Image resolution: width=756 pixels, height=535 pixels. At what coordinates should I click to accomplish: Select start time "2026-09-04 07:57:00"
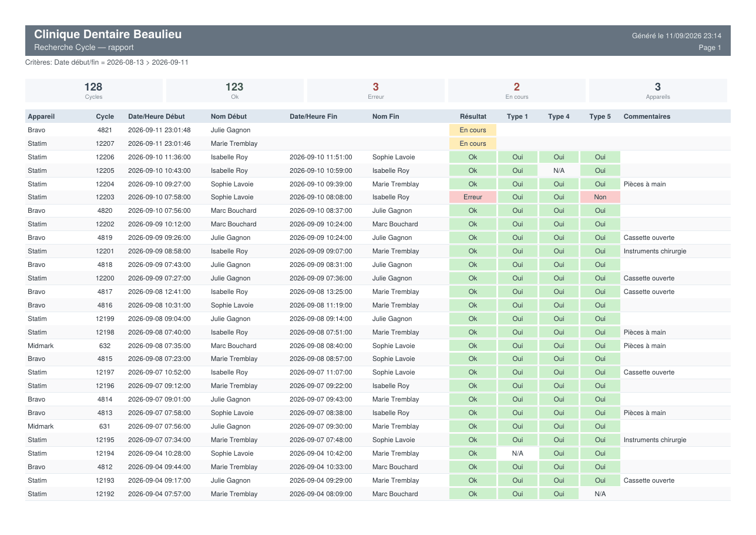[159, 494]
